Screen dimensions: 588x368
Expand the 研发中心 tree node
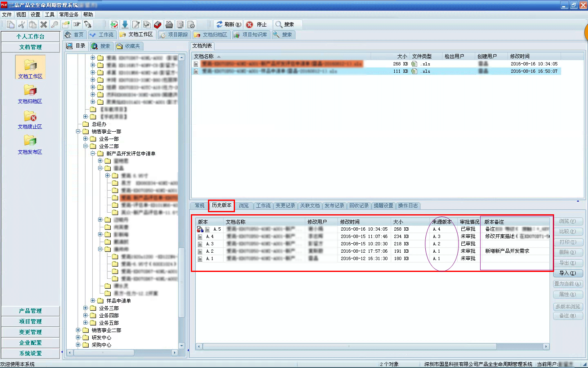(x=78, y=338)
